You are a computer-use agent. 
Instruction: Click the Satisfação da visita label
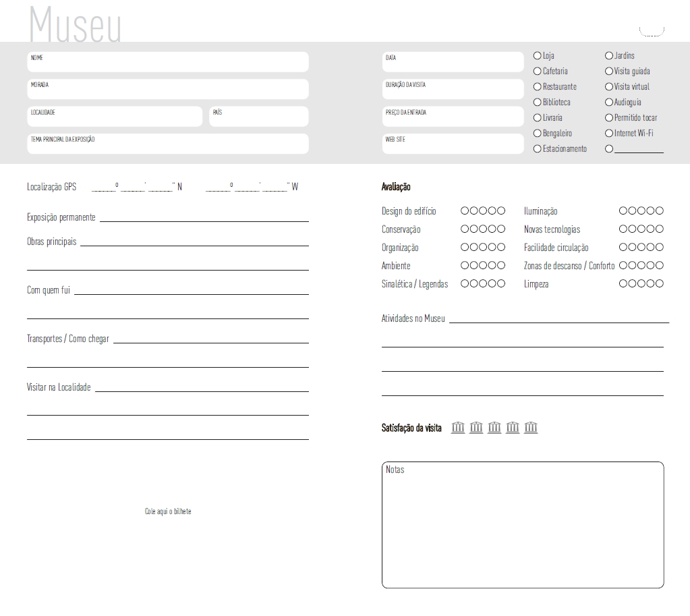(411, 428)
